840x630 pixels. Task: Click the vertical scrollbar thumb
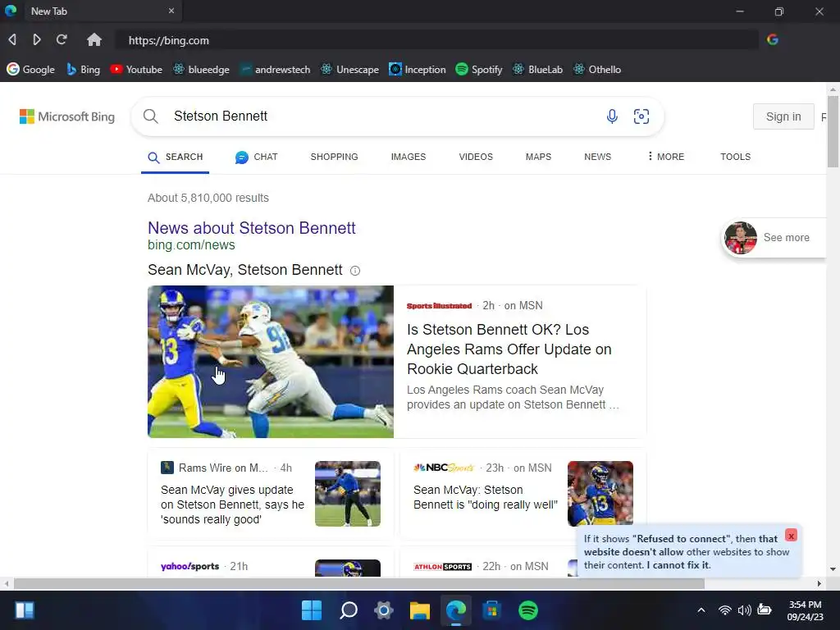833,131
